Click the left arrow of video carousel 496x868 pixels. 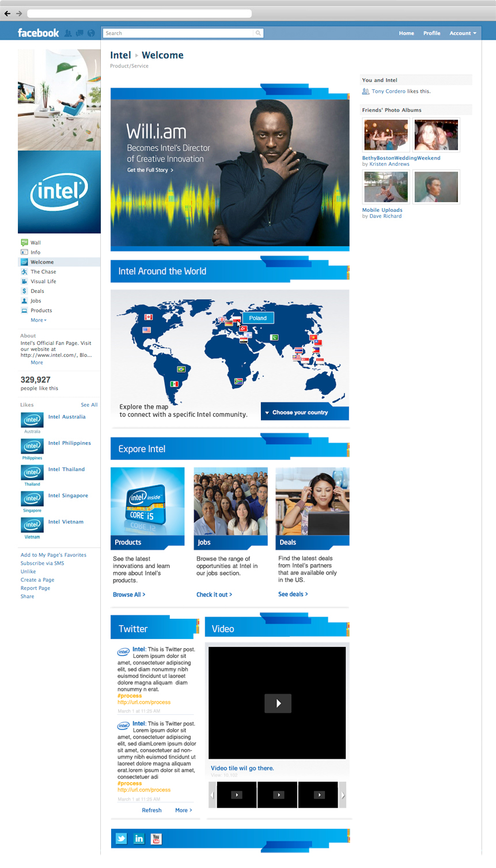click(212, 795)
